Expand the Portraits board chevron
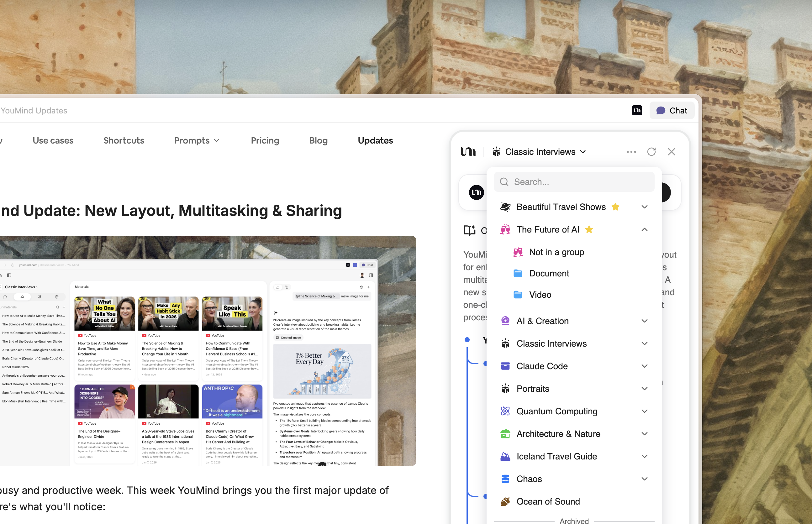 (x=644, y=389)
